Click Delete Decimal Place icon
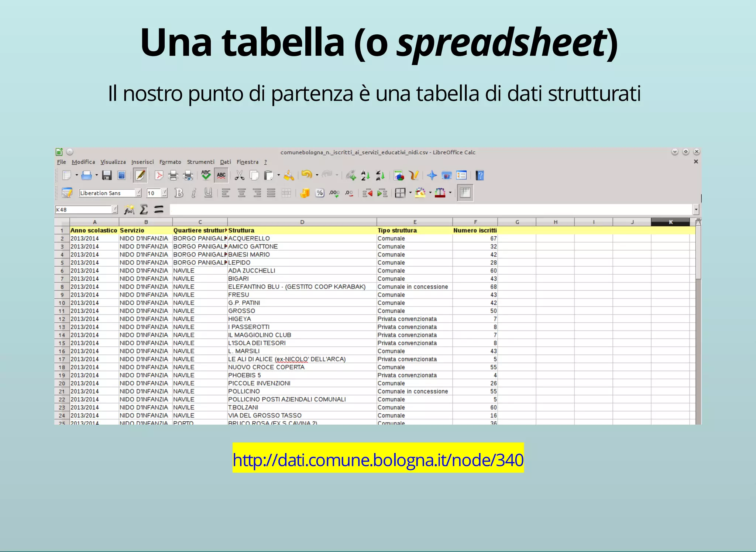This screenshot has width=756, height=552. (349, 193)
